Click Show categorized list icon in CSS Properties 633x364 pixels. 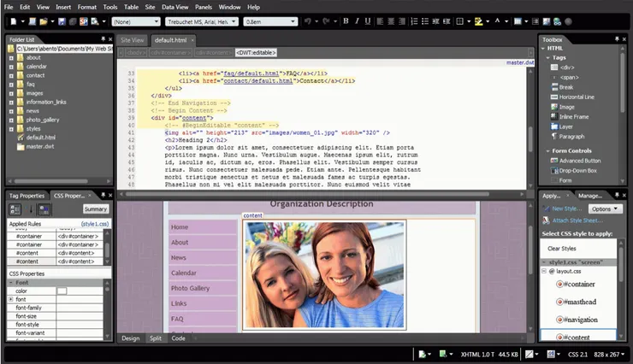click(15, 209)
